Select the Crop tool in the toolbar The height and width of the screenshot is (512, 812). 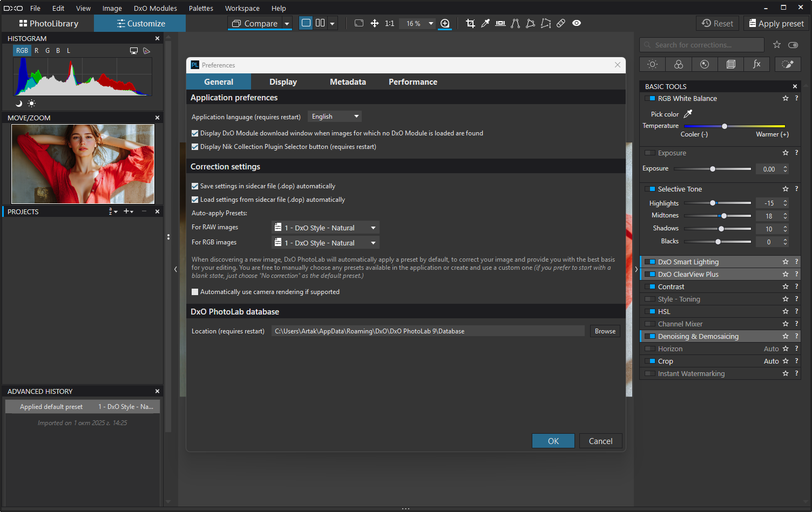470,23
